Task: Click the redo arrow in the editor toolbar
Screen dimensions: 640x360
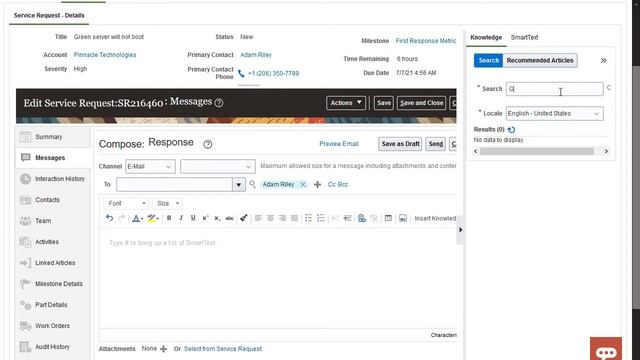Action: tap(121, 218)
